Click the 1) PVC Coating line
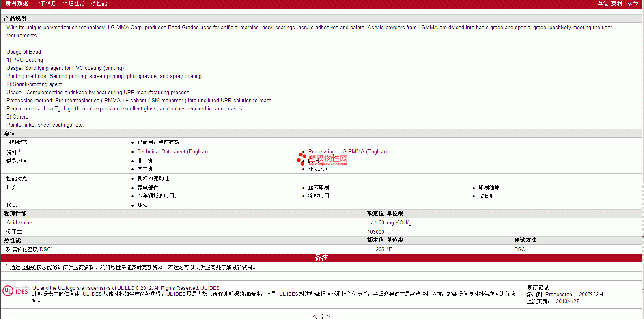This screenshot has height=319, width=644. (25, 60)
